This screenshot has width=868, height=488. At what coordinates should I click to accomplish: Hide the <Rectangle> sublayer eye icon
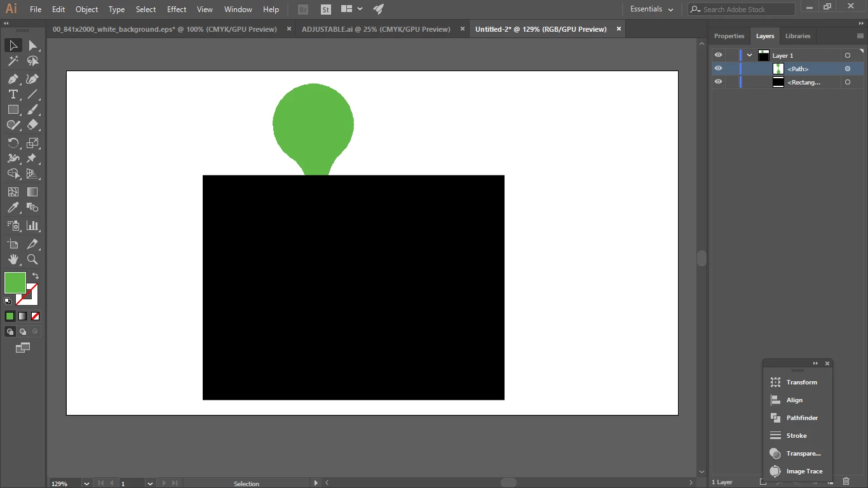[718, 82]
